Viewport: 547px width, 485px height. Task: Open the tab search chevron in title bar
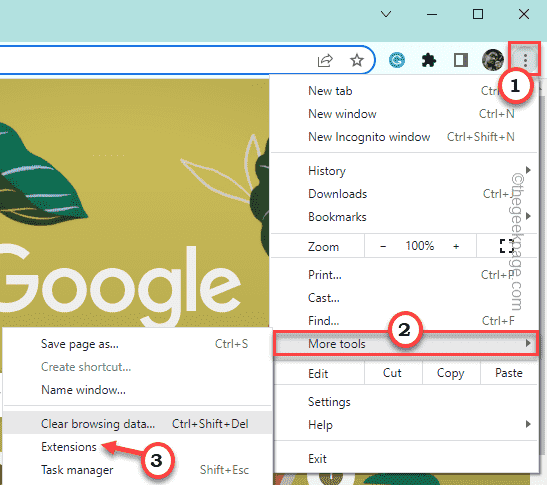[x=386, y=14]
